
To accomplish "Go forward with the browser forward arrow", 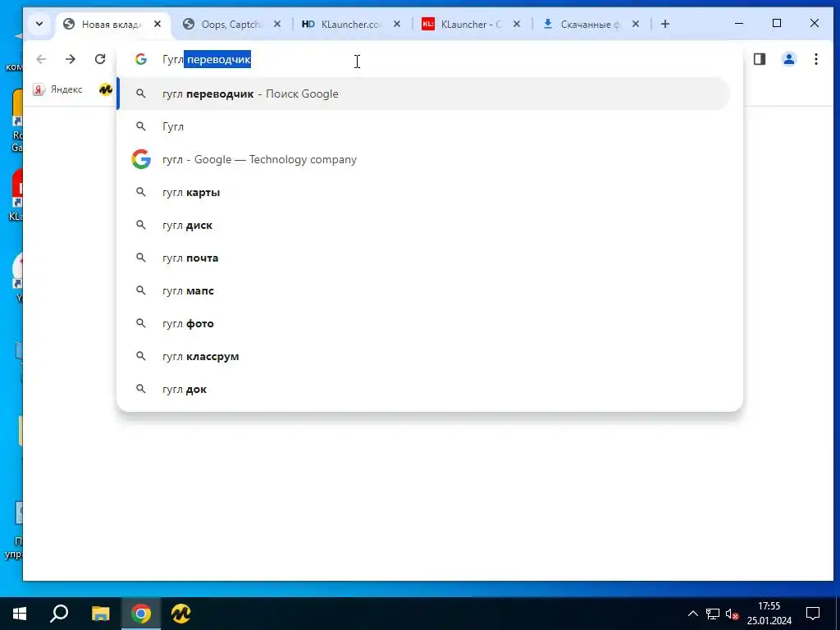I will [71, 59].
